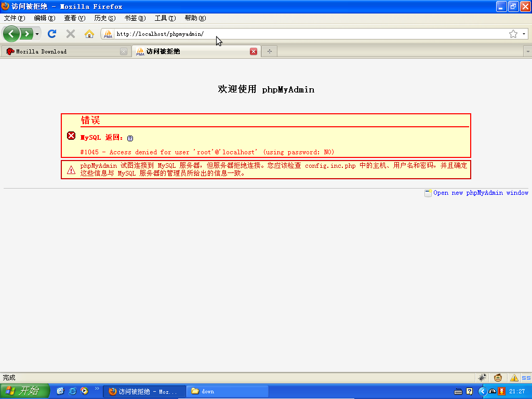Click the Greasemonkey monkey icon in status bar

click(498, 377)
